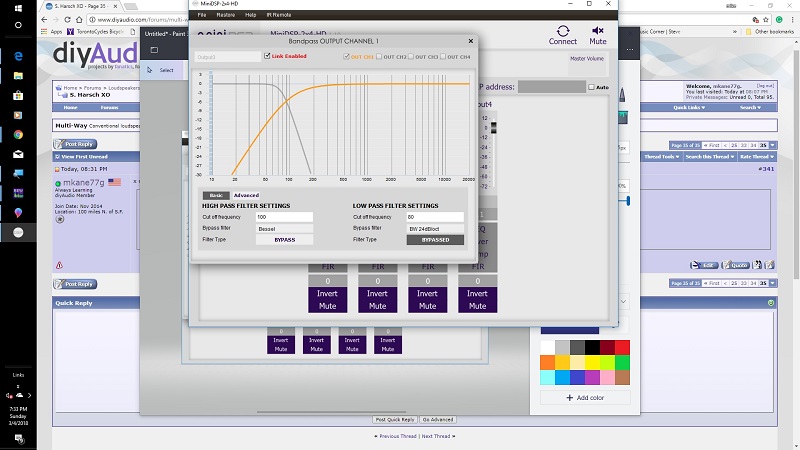This screenshot has height=450, width=800.
Task: Enable the Auto IP address checkbox
Action: [x=591, y=87]
